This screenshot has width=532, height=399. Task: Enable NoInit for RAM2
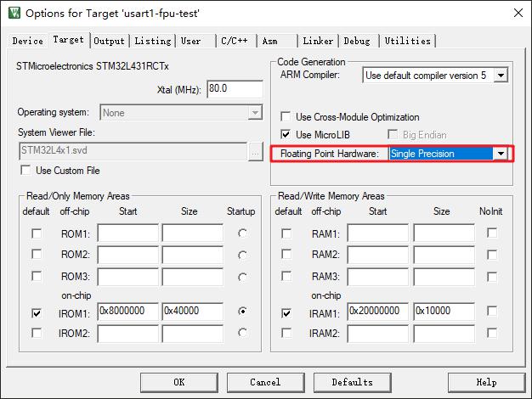point(491,255)
